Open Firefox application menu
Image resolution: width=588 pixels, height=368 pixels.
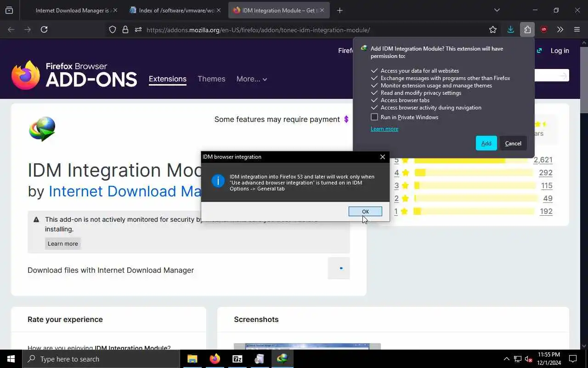coord(577,29)
